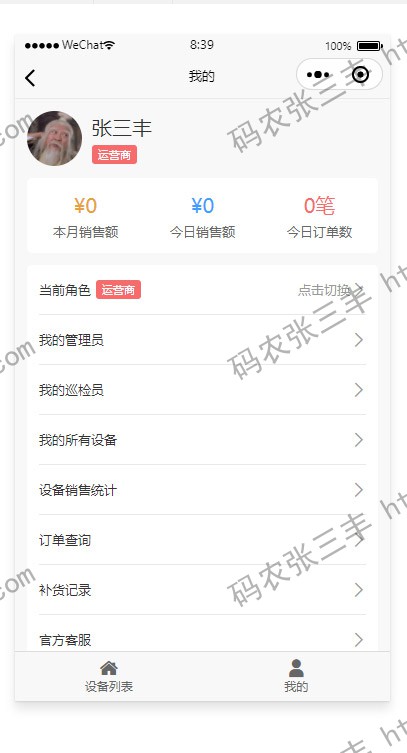407x753 pixels.
Task: View 今日订单数 count
Action: [319, 206]
